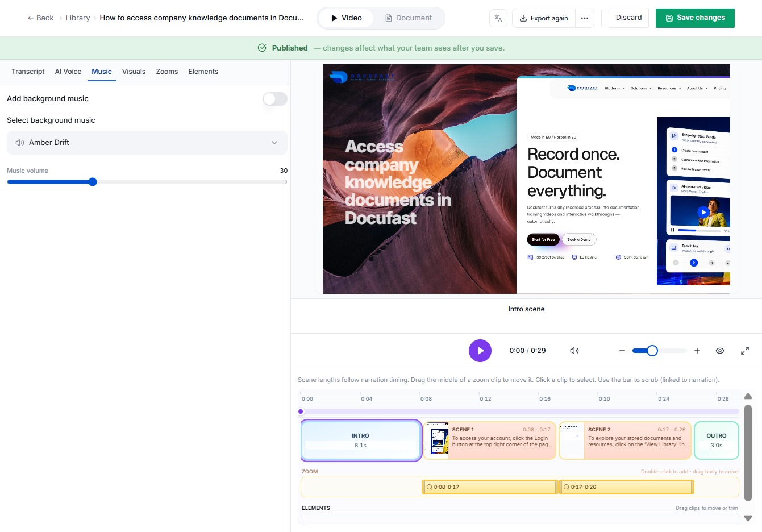Mute the preview volume speaker icon
The height and width of the screenshot is (532, 762).
574,351
